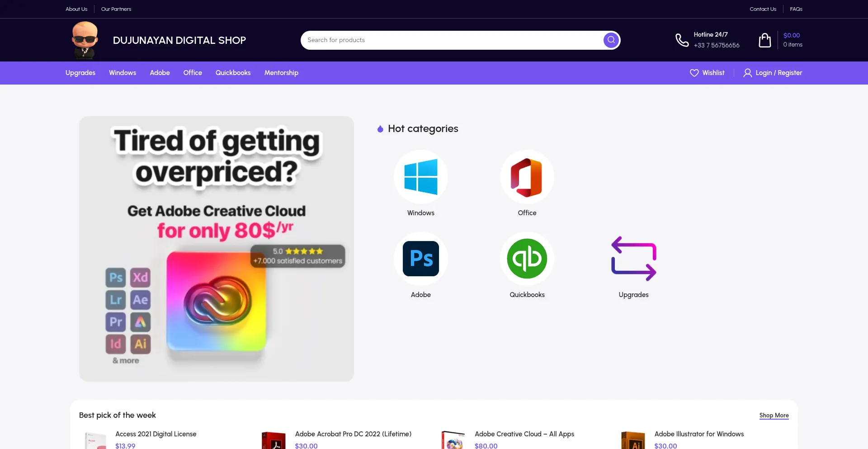Choose the Quickbooks category icon
The height and width of the screenshot is (449, 868).
click(x=527, y=259)
